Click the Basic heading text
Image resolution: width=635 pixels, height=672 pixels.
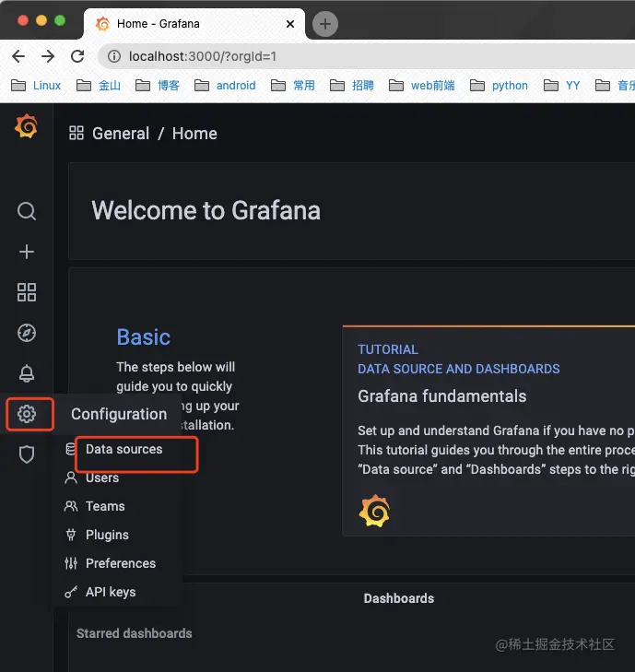pos(144,336)
